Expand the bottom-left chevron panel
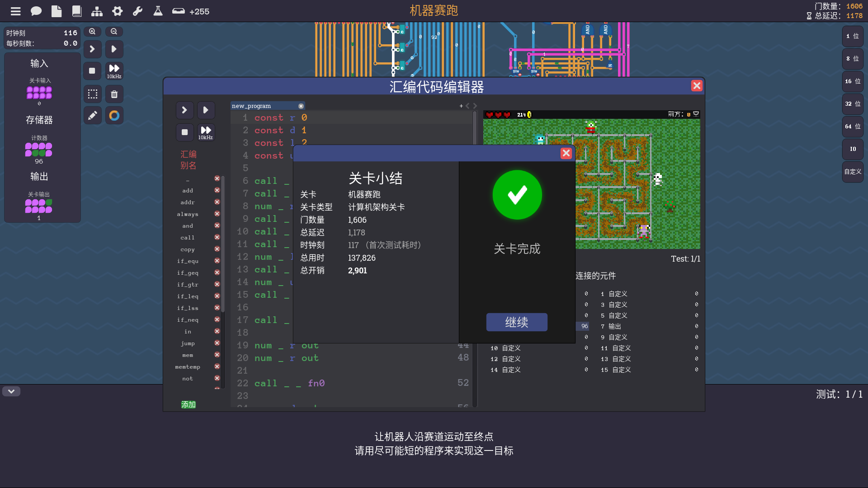Image resolution: width=868 pixels, height=488 pixels. (x=11, y=391)
